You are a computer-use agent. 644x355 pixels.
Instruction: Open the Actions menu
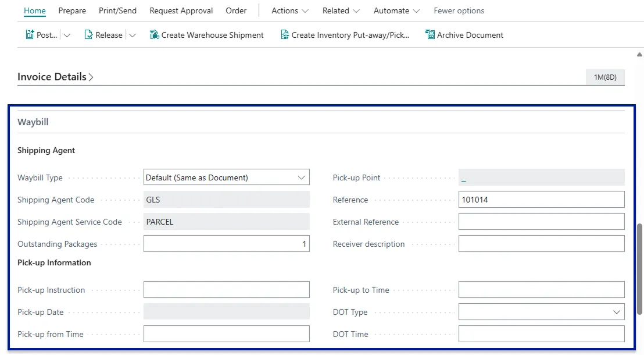pyautogui.click(x=290, y=10)
